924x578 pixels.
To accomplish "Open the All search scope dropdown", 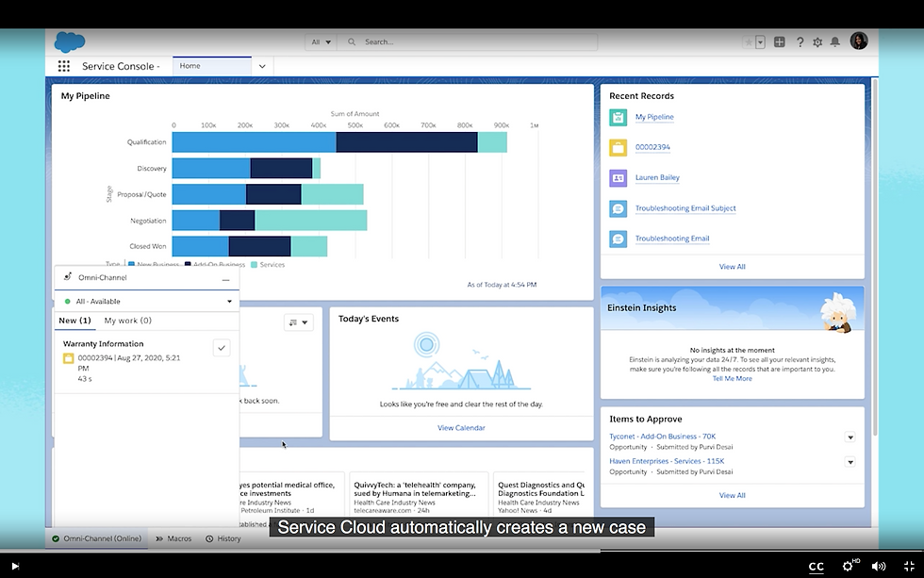I will pos(321,41).
